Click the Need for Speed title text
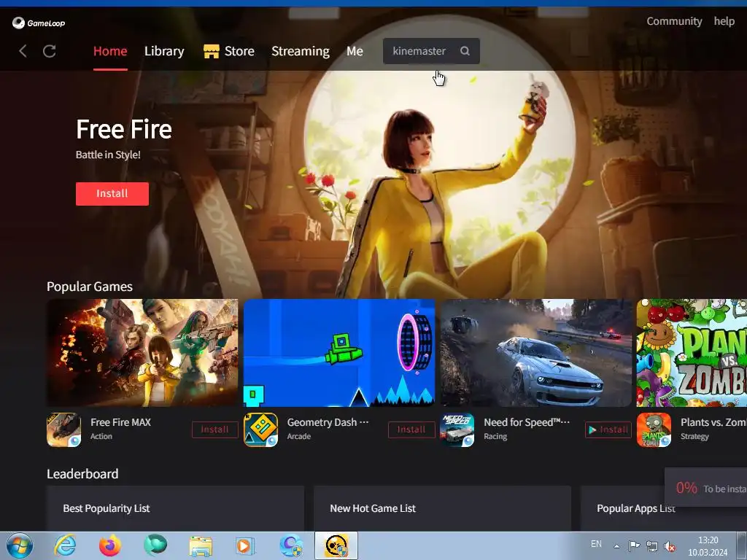This screenshot has width=747, height=560. (x=527, y=422)
